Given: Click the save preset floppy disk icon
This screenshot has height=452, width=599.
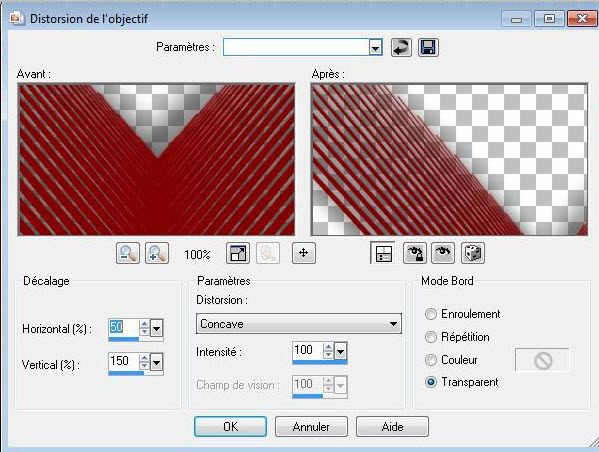Looking at the screenshot, I should coord(428,47).
